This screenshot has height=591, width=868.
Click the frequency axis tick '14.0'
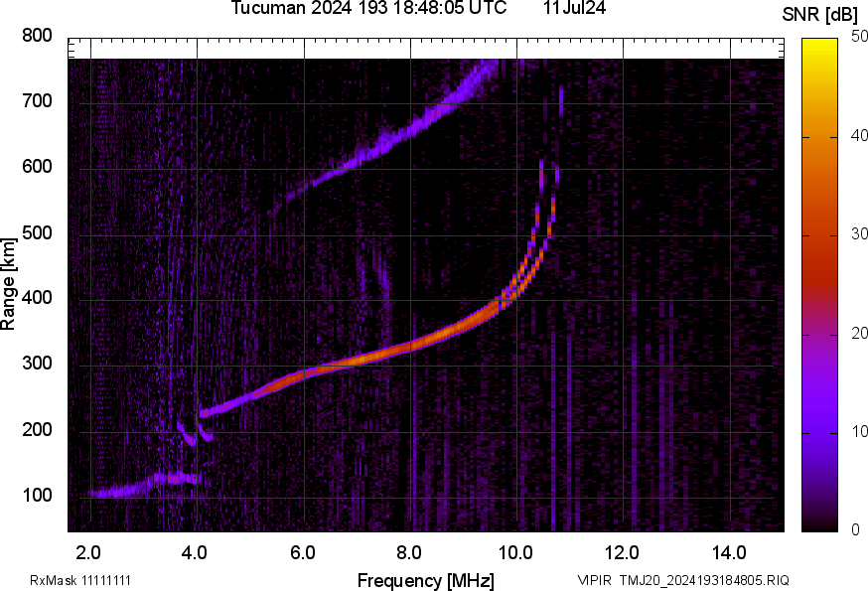point(729,553)
